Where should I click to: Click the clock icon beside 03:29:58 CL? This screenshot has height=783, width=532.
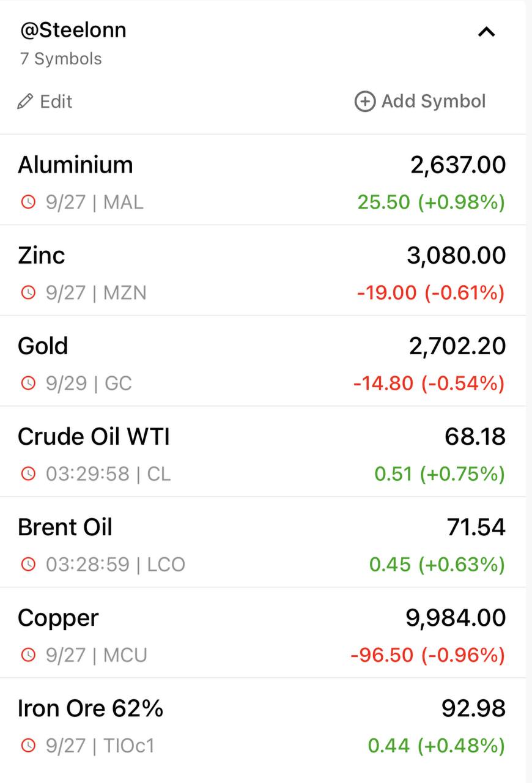tap(28, 473)
